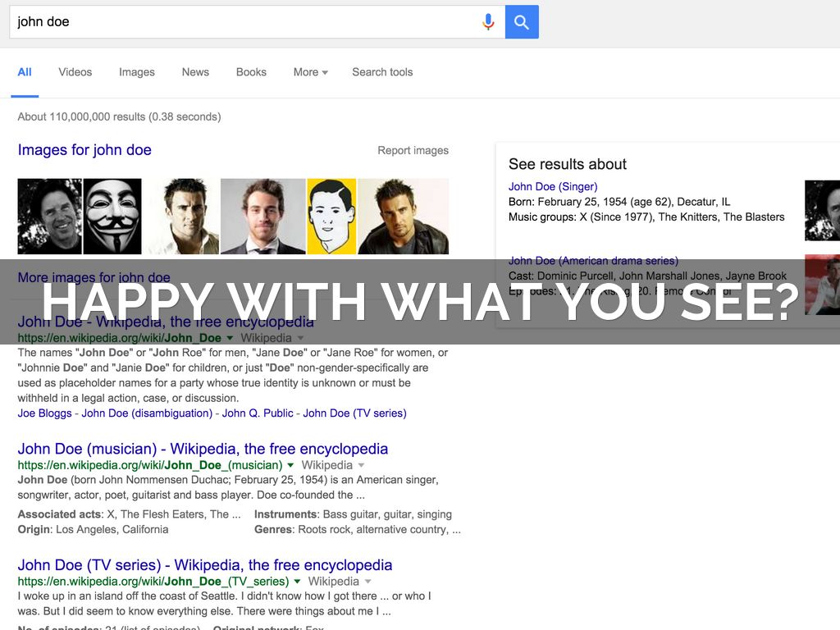Expand the More search options dropdown

(x=310, y=72)
